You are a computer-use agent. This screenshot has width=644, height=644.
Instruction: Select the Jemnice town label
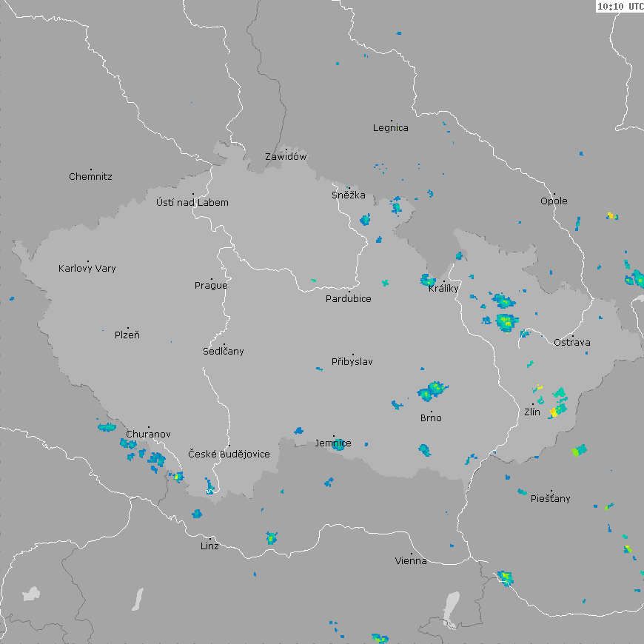coord(333,443)
